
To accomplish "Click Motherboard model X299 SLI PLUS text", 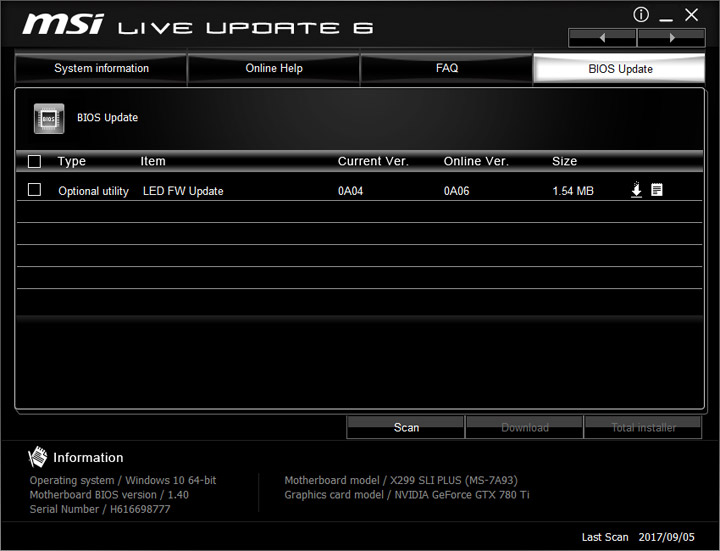I will tap(401, 480).
